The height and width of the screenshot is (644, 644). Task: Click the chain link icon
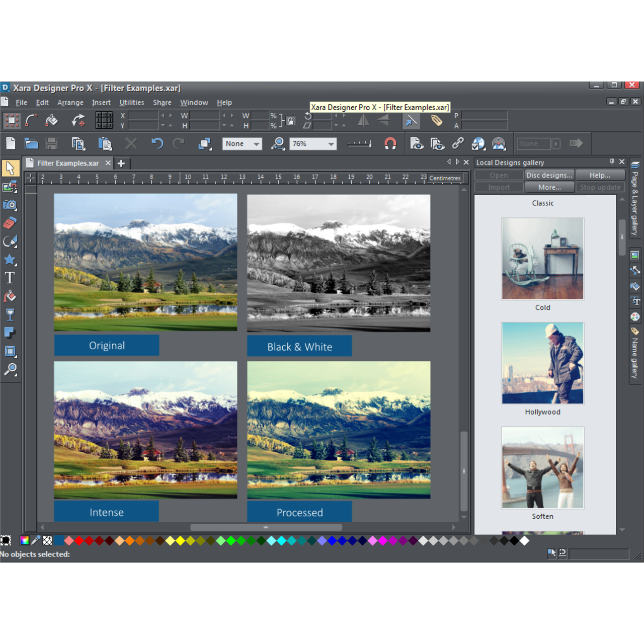click(457, 144)
